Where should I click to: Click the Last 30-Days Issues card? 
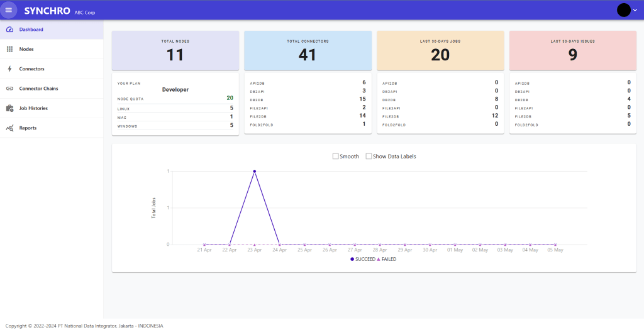(572, 50)
